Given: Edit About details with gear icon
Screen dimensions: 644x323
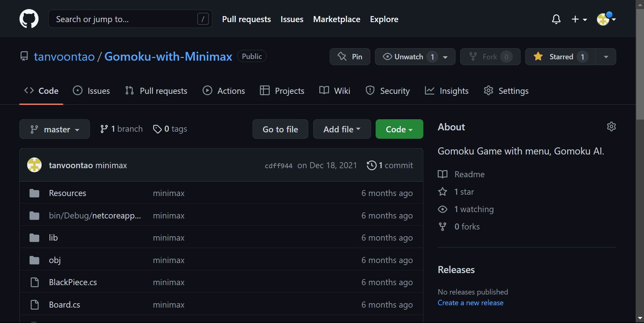Looking at the screenshot, I should pos(611,126).
